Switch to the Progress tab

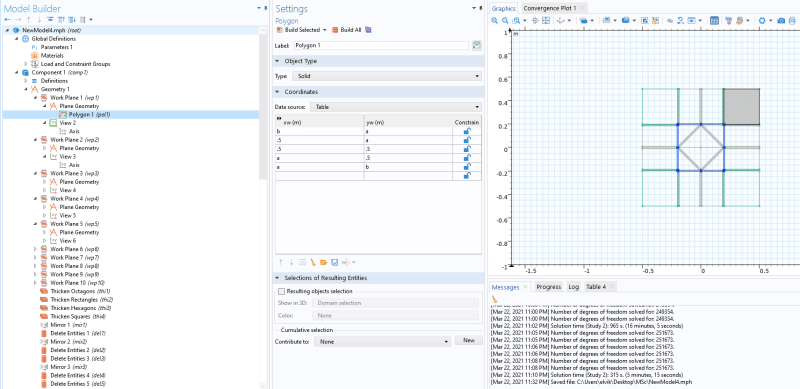coord(548,287)
